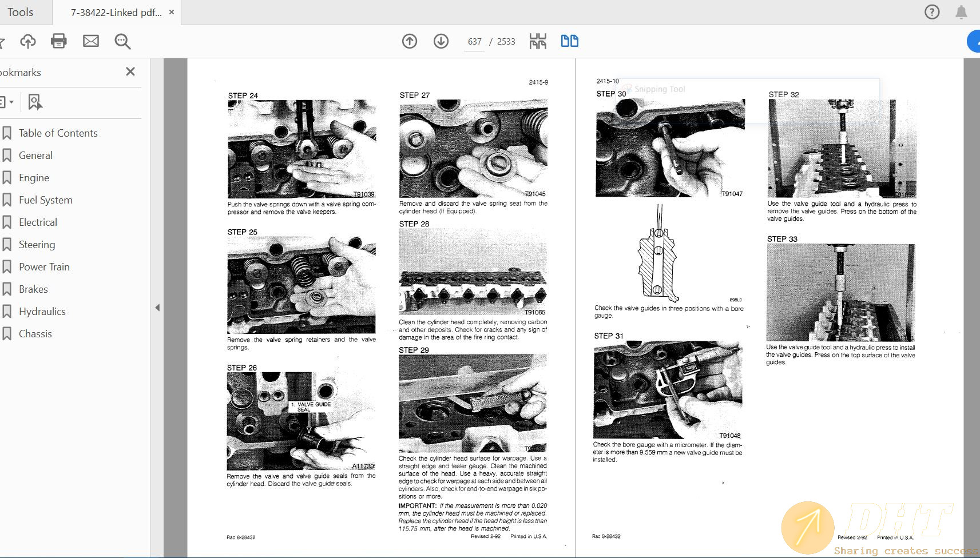Open notifications bell
This screenshot has height=558, width=980.
[961, 12]
